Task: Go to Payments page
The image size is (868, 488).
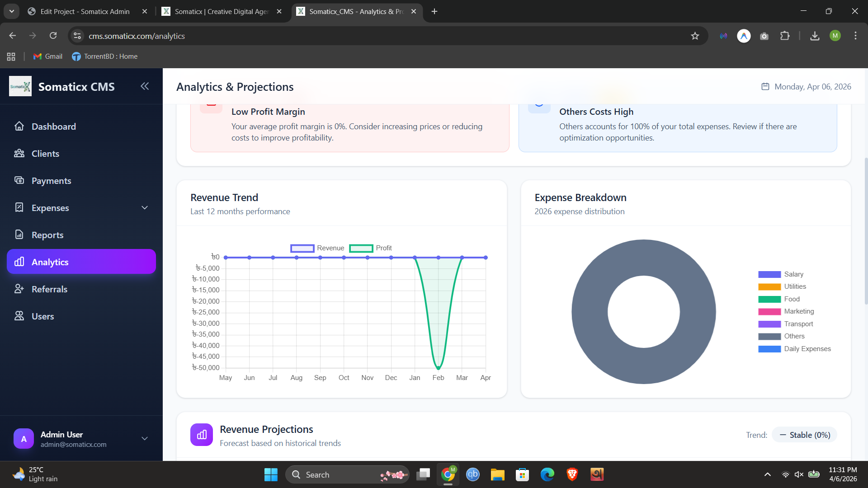Action: [51, 181]
